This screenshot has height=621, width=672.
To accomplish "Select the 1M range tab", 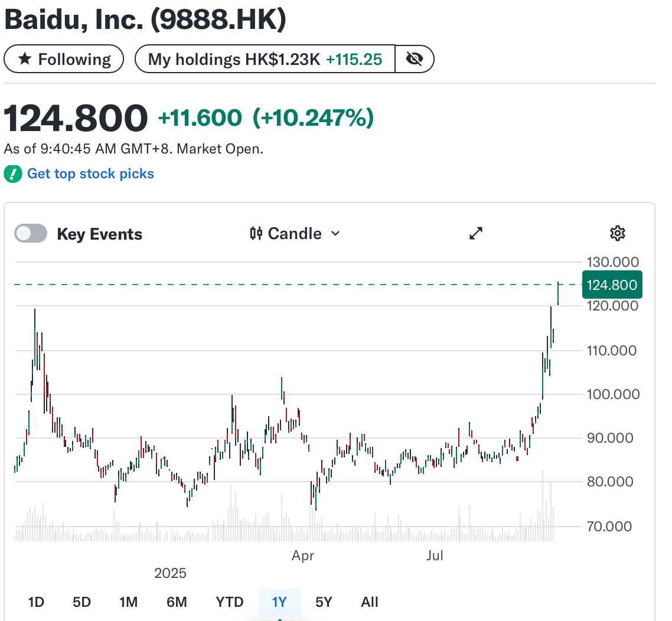I will (x=129, y=602).
